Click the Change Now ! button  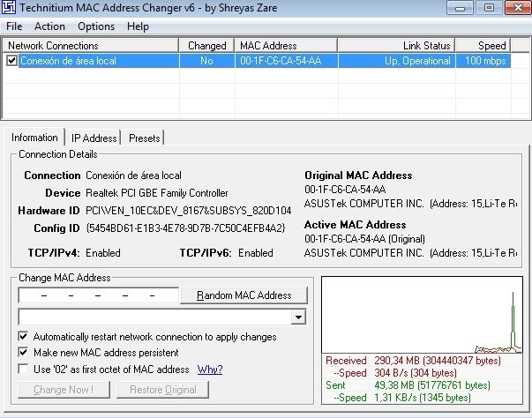64,390
